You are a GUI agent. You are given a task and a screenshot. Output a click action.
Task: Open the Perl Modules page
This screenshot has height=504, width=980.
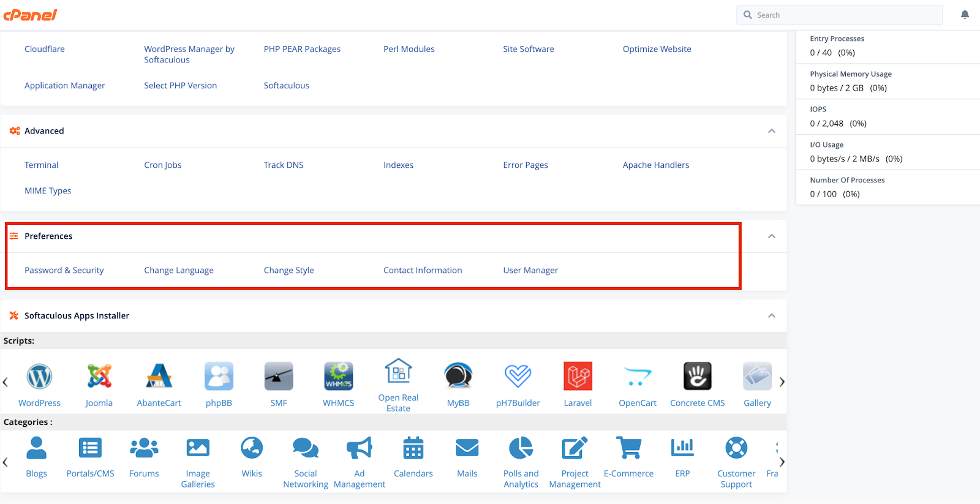pos(409,49)
